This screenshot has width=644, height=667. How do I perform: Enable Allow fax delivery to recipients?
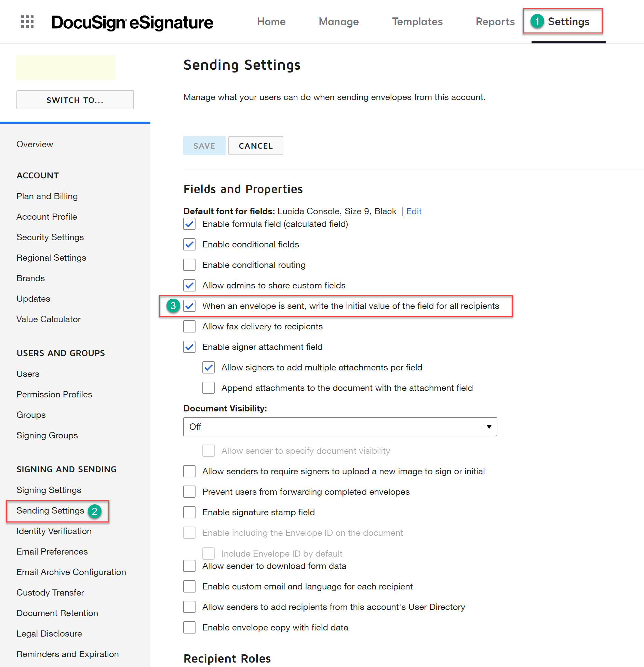pyautogui.click(x=189, y=326)
